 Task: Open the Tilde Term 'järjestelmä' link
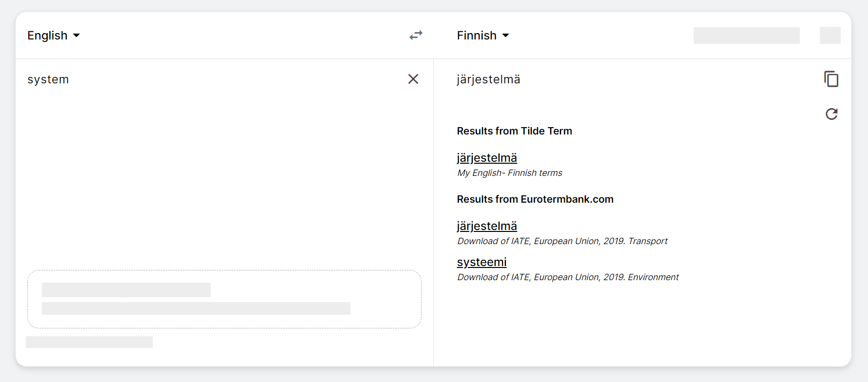point(487,158)
